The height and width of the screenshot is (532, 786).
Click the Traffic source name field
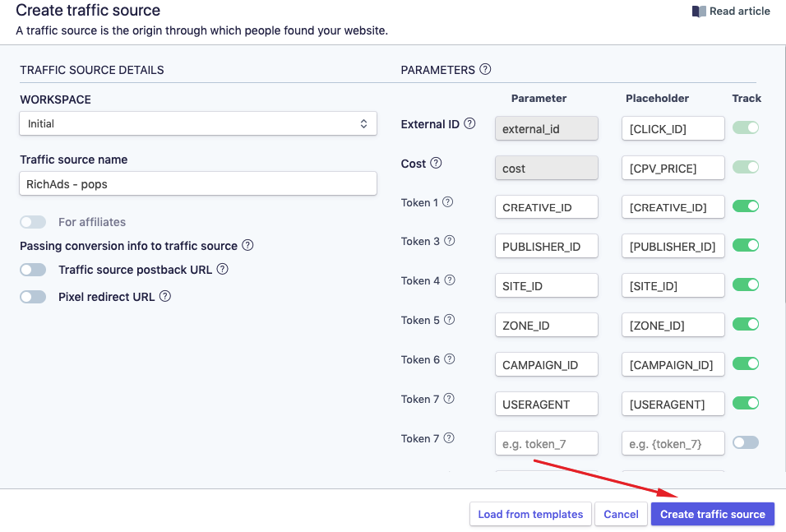[197, 183]
